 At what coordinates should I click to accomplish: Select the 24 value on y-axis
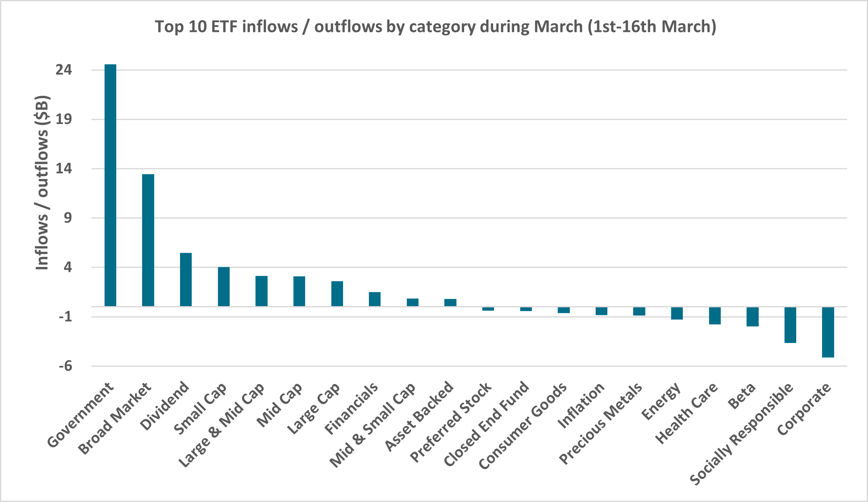pos(64,70)
